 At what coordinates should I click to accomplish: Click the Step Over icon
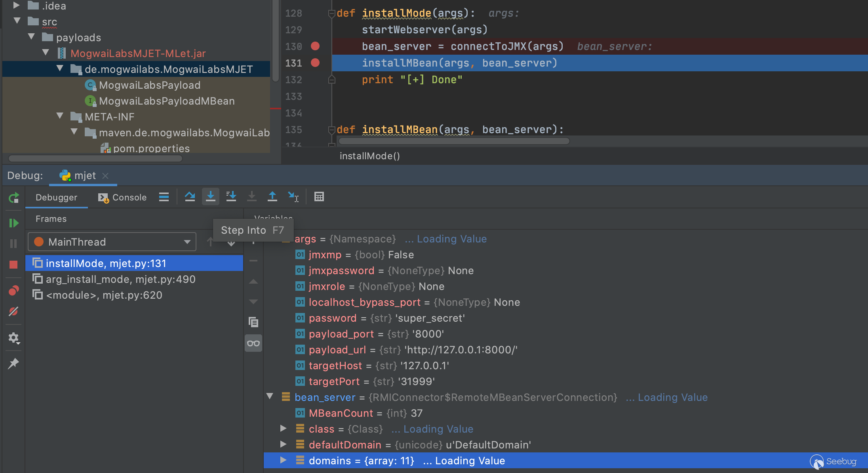click(190, 196)
